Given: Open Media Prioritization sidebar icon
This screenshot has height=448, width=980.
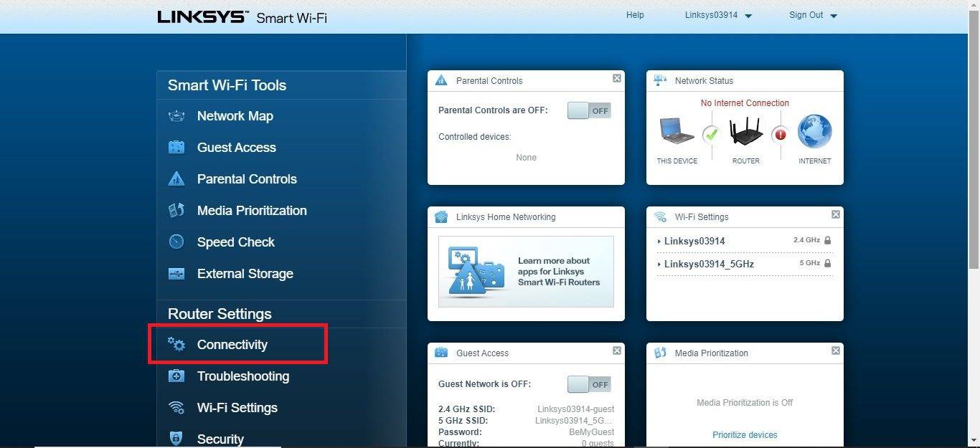Looking at the screenshot, I should [x=176, y=211].
